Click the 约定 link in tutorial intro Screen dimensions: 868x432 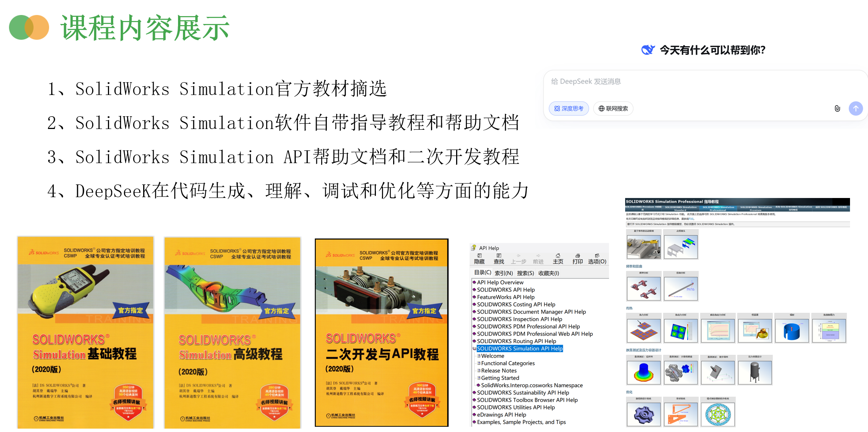point(691,219)
